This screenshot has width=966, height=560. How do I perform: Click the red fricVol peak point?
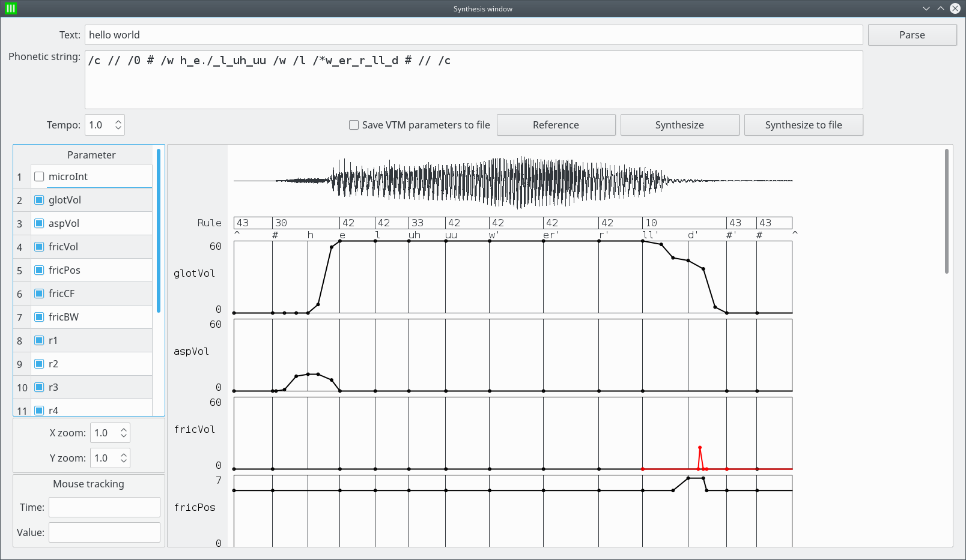(700, 448)
